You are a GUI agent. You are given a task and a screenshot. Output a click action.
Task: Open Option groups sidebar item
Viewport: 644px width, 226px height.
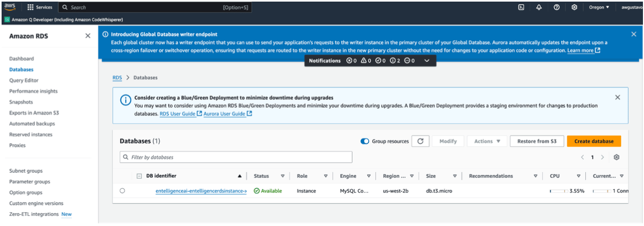(26, 192)
